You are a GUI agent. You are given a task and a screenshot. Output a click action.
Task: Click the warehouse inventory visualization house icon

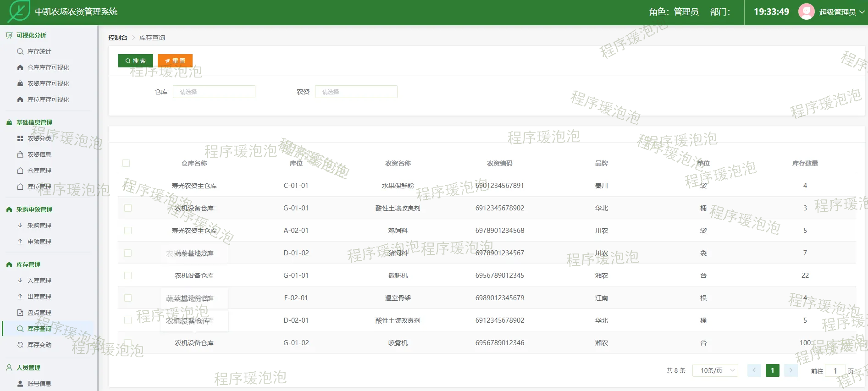click(x=20, y=67)
